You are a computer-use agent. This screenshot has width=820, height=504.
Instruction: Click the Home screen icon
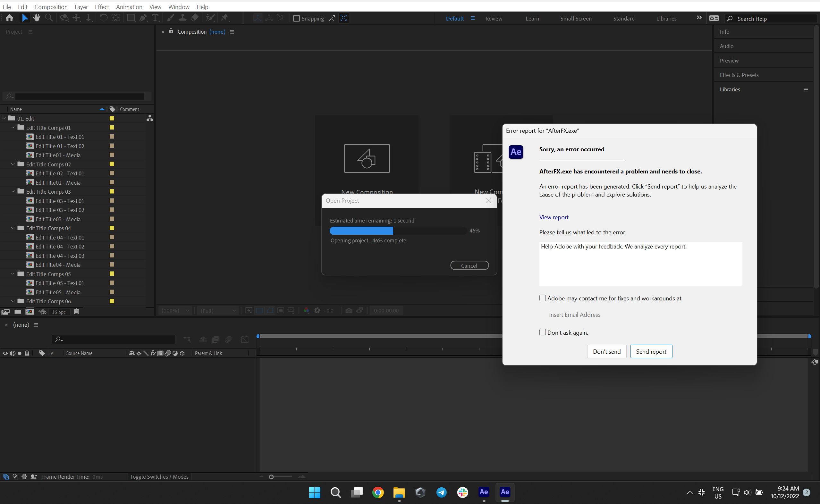coord(9,18)
